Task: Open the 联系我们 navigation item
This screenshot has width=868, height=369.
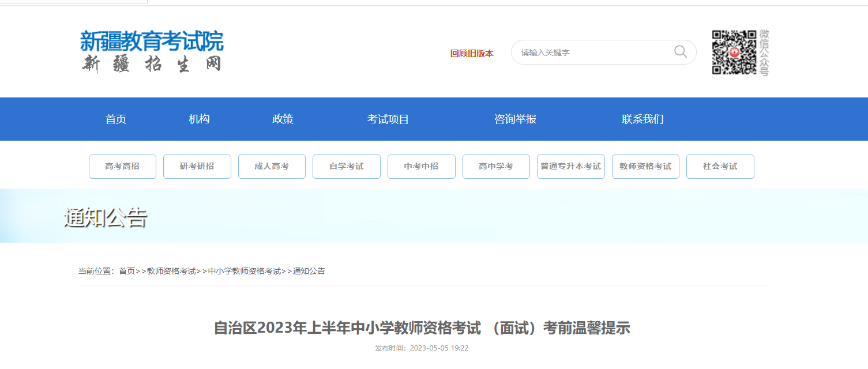Action: (x=642, y=119)
